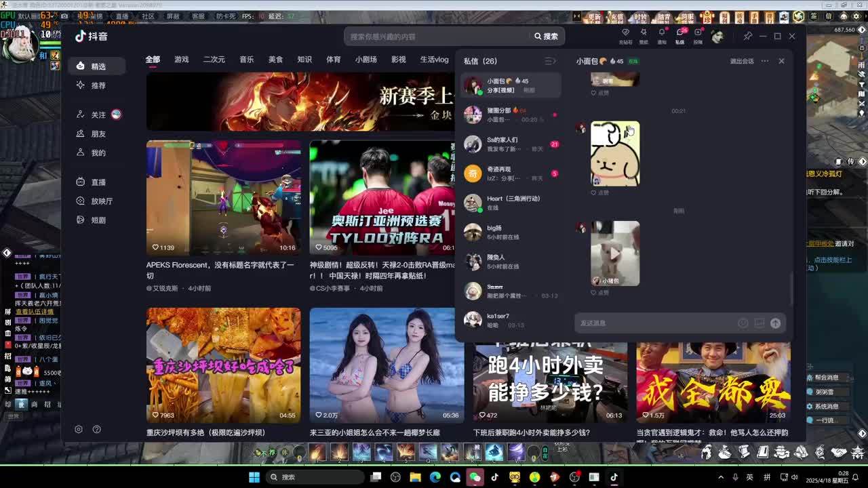Switch to the 游戏 category tab
The width and height of the screenshot is (868, 488).
click(181, 60)
